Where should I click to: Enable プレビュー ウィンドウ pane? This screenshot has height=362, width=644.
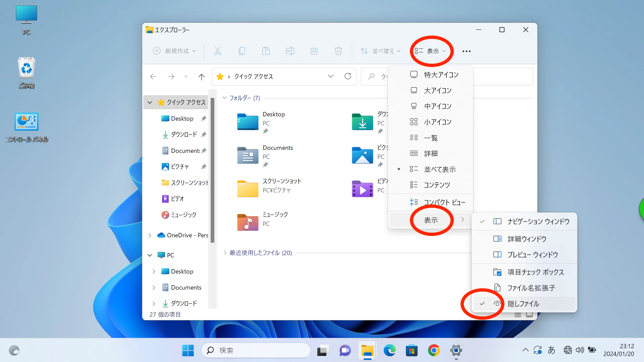tap(524, 254)
